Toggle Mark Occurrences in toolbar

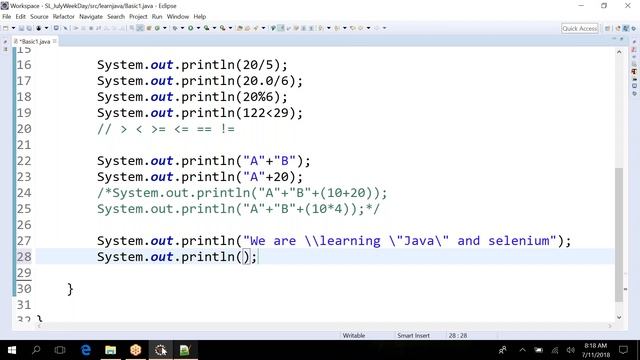click(281, 28)
